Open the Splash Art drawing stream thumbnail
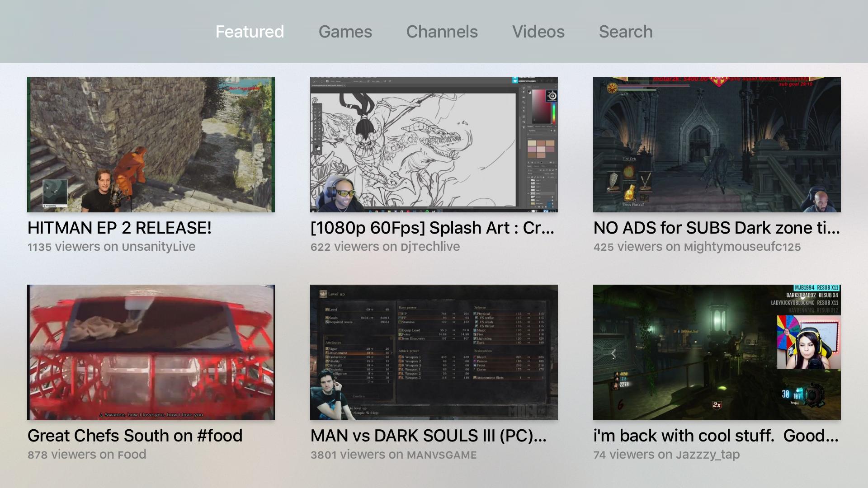This screenshot has width=868, height=488. (x=434, y=145)
